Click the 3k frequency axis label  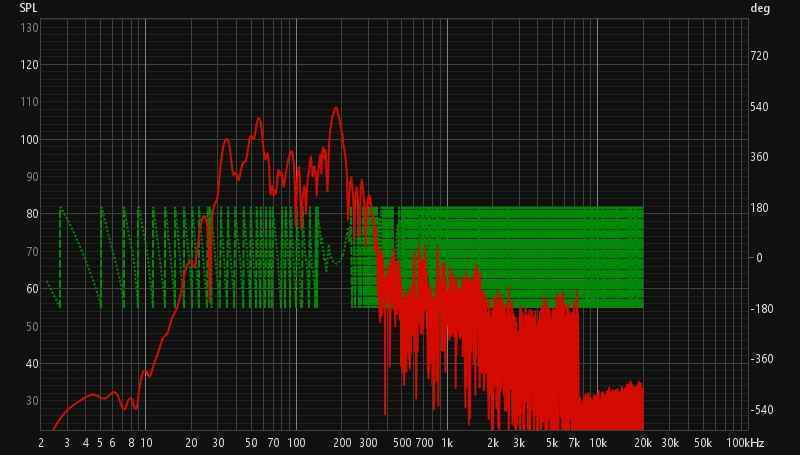(x=519, y=443)
